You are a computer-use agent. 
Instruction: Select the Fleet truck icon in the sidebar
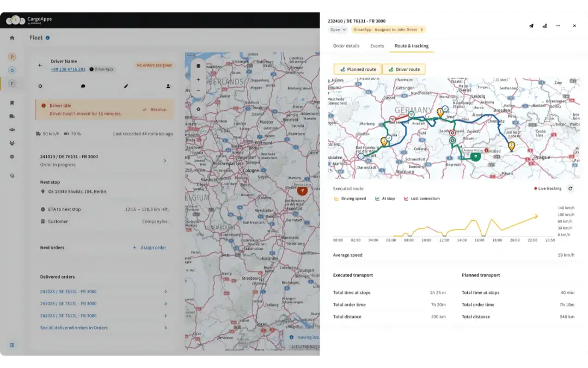point(11,116)
